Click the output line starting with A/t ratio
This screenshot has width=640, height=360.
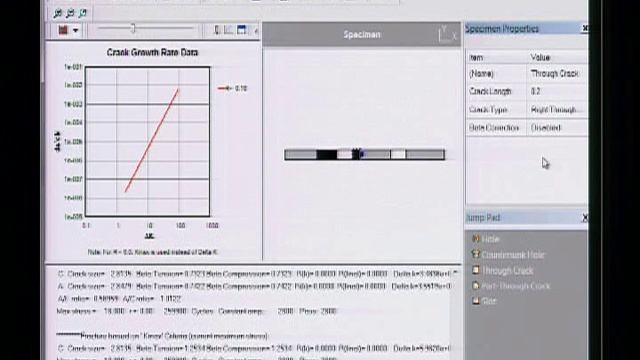click(x=119, y=299)
